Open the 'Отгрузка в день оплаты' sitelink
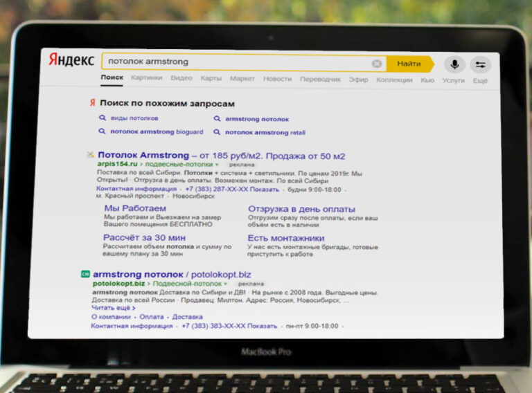Screen dimensions: 532x393 tap(301, 209)
